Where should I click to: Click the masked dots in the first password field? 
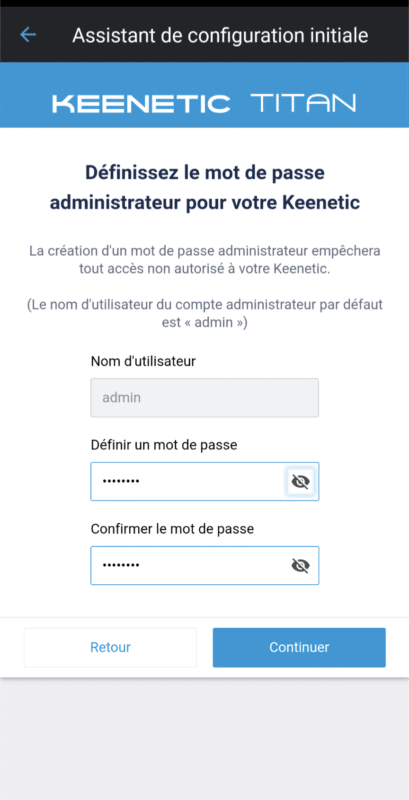pos(121,482)
